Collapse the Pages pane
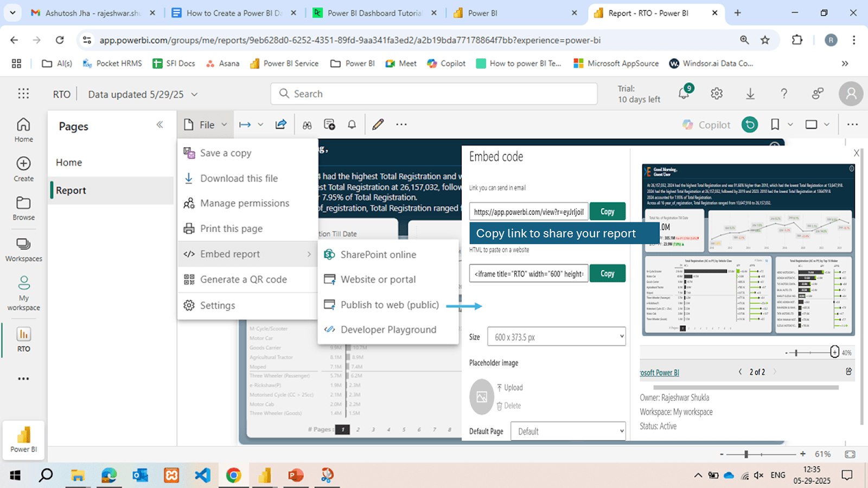 point(159,125)
